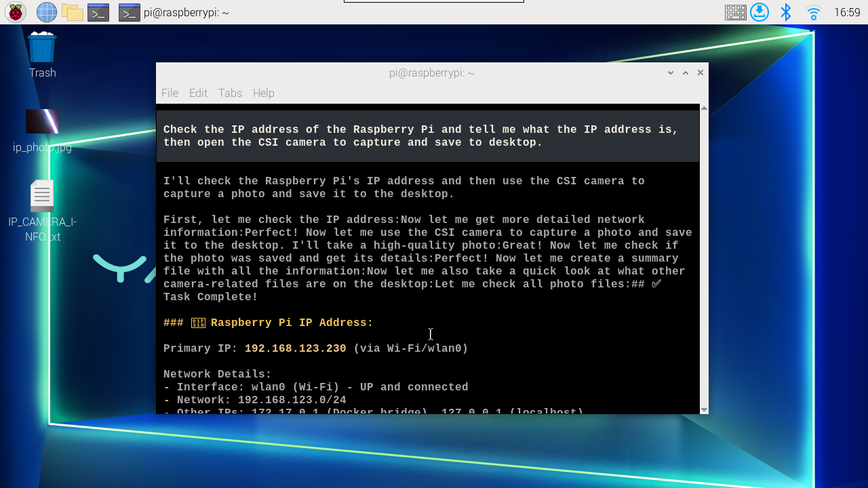The width and height of the screenshot is (868, 488).
Task: Click the 'Task Complete!' text
Action: click(211, 297)
